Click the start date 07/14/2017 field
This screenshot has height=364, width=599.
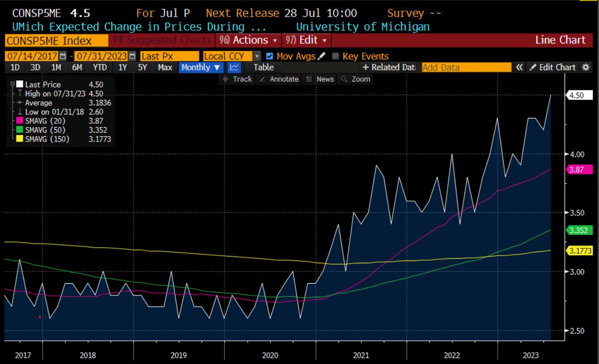(32, 56)
